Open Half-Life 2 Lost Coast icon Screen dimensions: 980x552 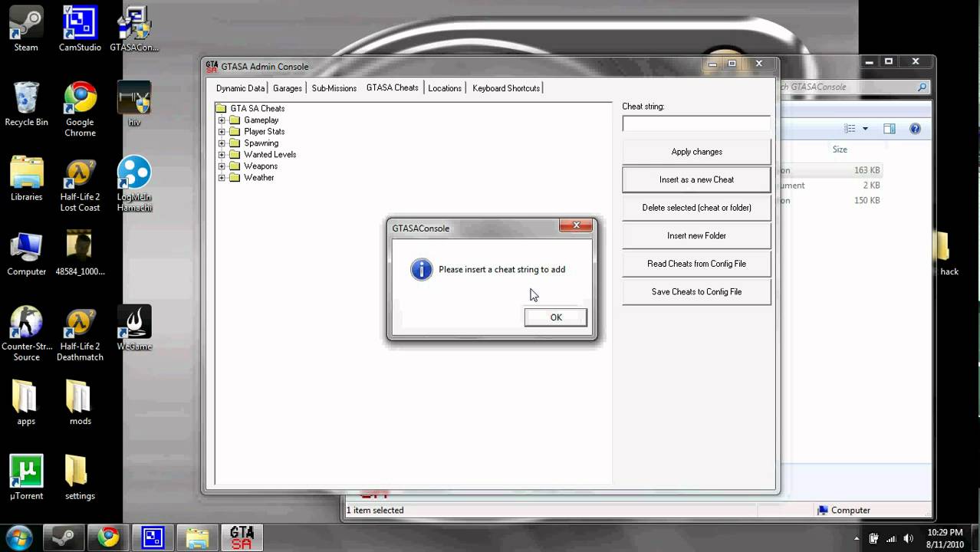[x=80, y=184]
